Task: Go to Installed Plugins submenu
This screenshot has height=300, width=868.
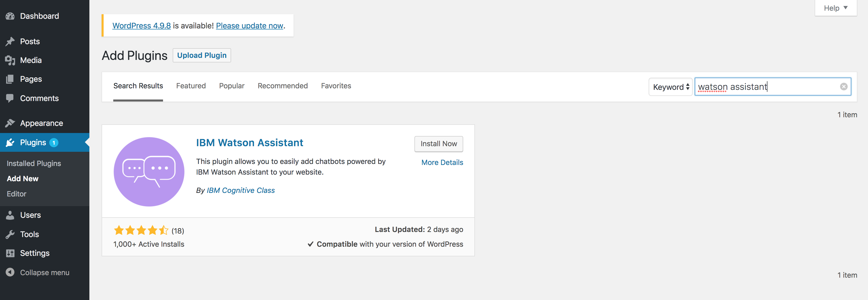Action: tap(34, 163)
